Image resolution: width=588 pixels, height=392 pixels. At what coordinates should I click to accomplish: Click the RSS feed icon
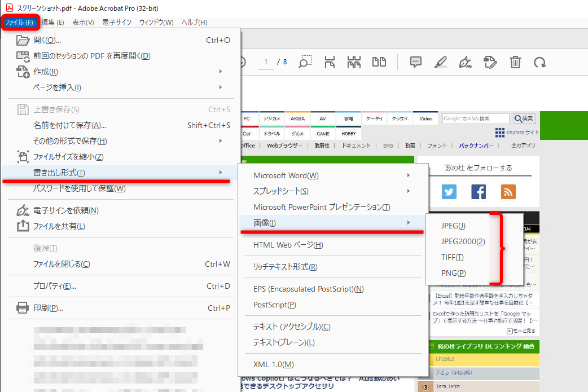click(x=508, y=192)
